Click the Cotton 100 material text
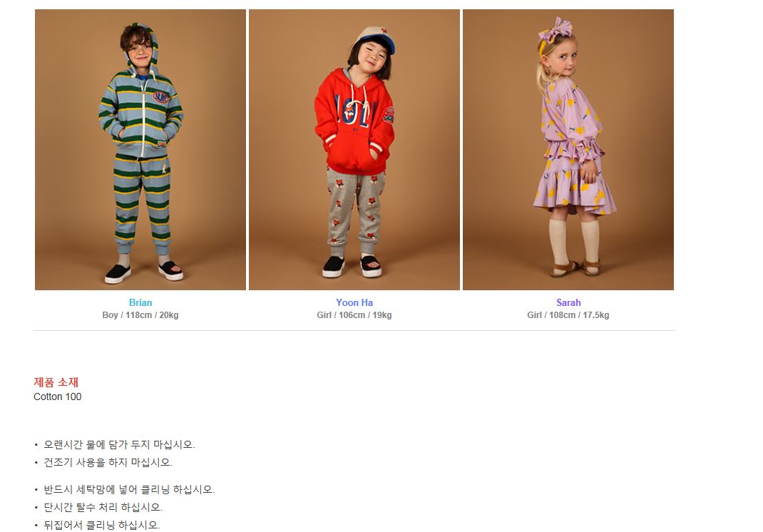This screenshot has width=763, height=532. click(x=58, y=397)
